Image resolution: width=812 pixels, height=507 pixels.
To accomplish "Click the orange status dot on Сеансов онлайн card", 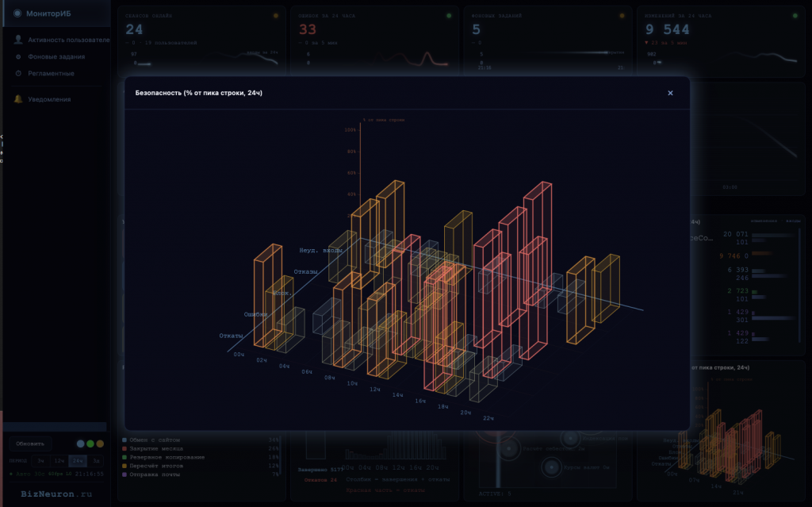I will [275, 16].
